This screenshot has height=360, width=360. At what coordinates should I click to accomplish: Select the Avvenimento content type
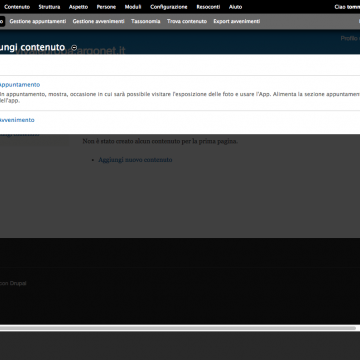tap(17, 120)
